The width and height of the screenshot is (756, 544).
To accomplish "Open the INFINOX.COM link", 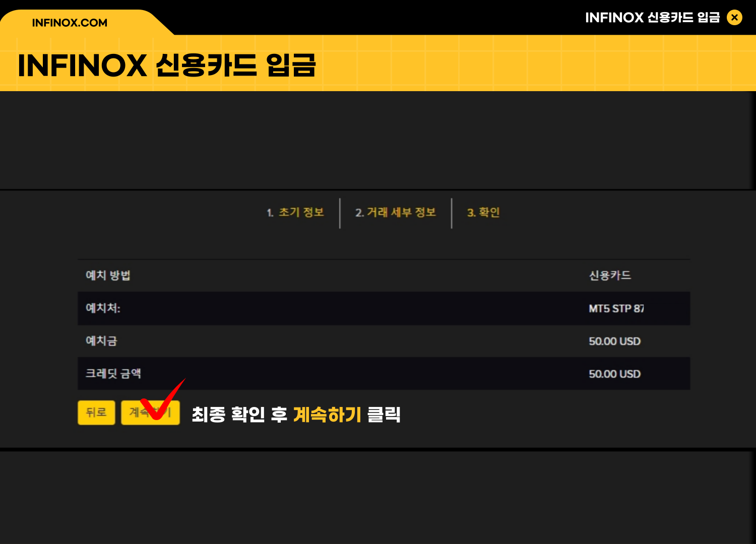I will pos(70,23).
